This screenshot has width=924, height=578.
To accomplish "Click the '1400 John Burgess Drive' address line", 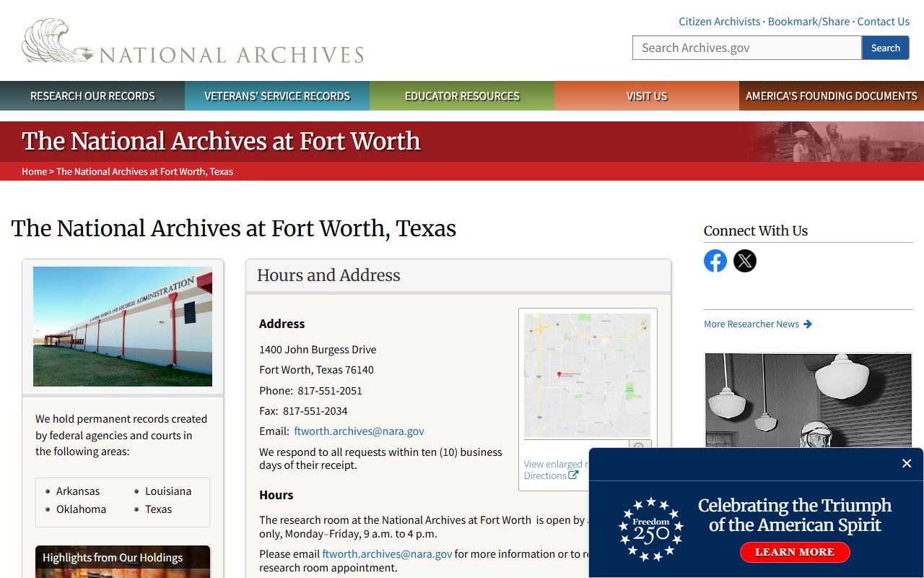I will click(x=318, y=350).
